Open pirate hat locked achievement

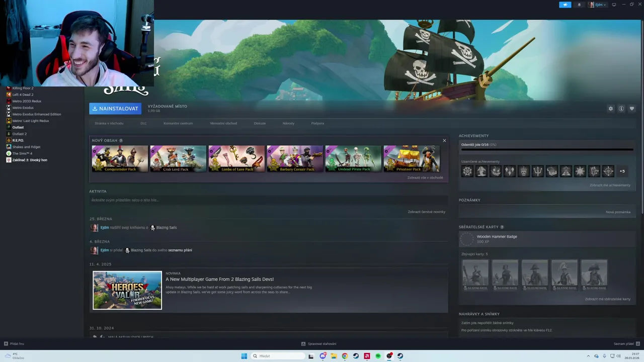tap(481, 171)
